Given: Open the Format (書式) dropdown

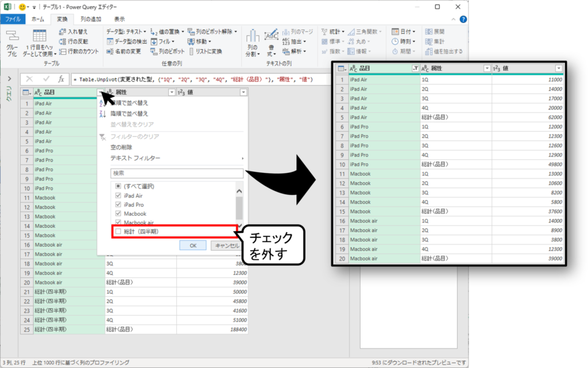Looking at the screenshot, I should (271, 43).
